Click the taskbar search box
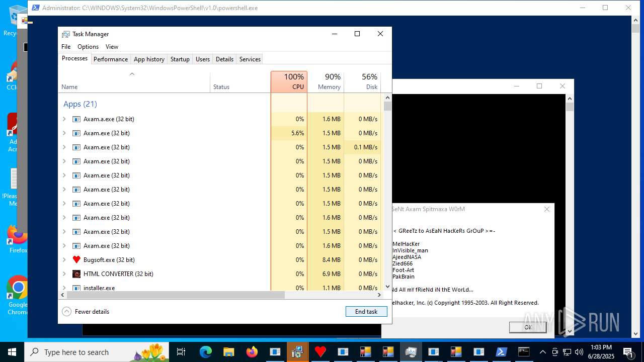This screenshot has width=644, height=362. [97, 352]
